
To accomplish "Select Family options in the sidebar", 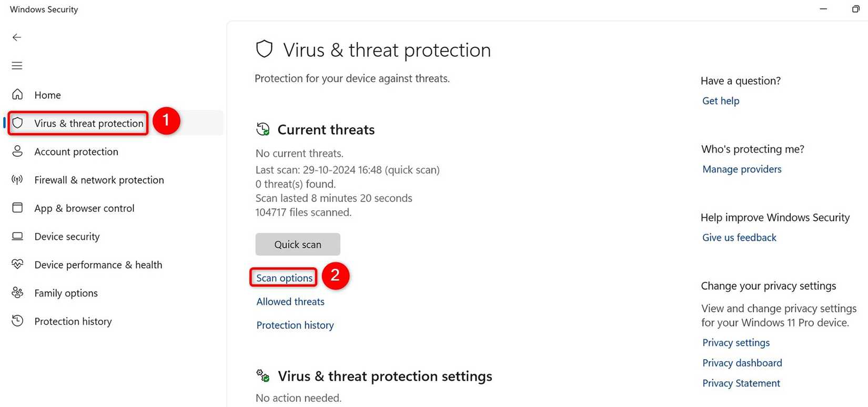I will click(x=66, y=292).
